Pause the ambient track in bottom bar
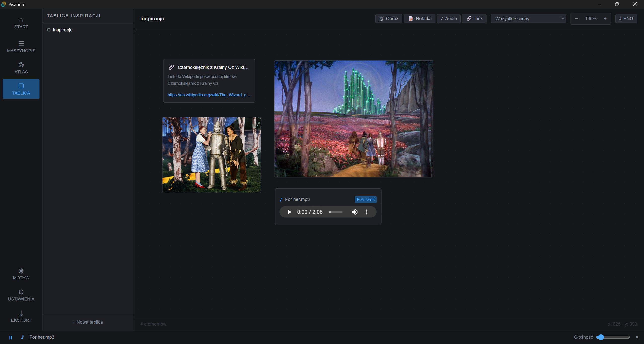The height and width of the screenshot is (344, 644). tap(11, 337)
